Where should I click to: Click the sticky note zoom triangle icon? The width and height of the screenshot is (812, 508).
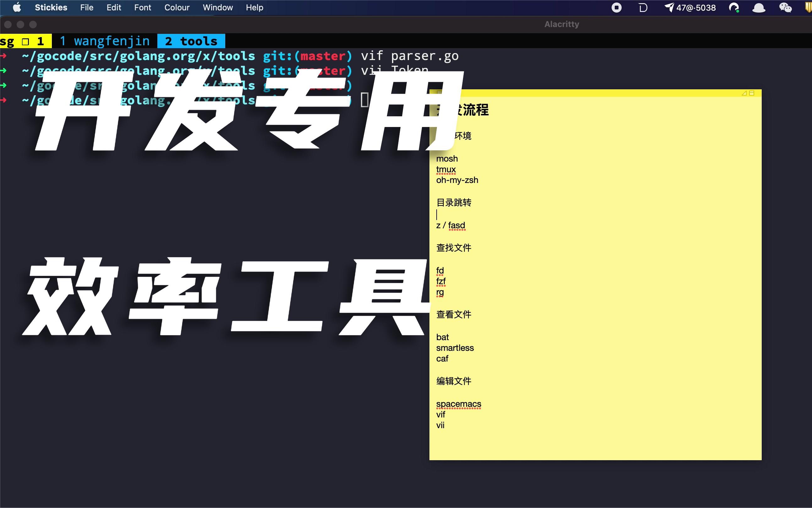[744, 93]
